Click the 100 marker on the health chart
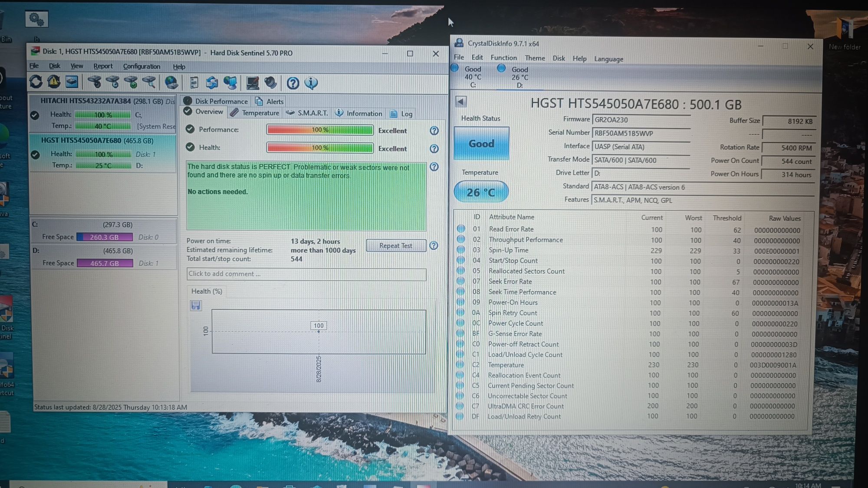Viewport: 868px width, 488px height. point(319,326)
